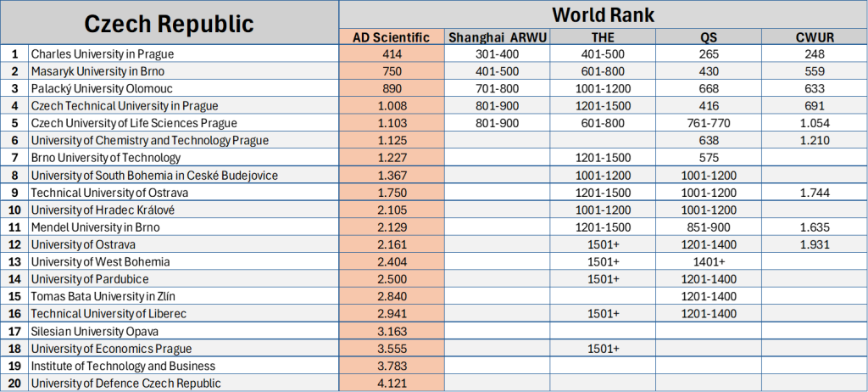This screenshot has height=392, width=868.
Task: Select the AD Scientific value 414
Action: click(x=392, y=54)
